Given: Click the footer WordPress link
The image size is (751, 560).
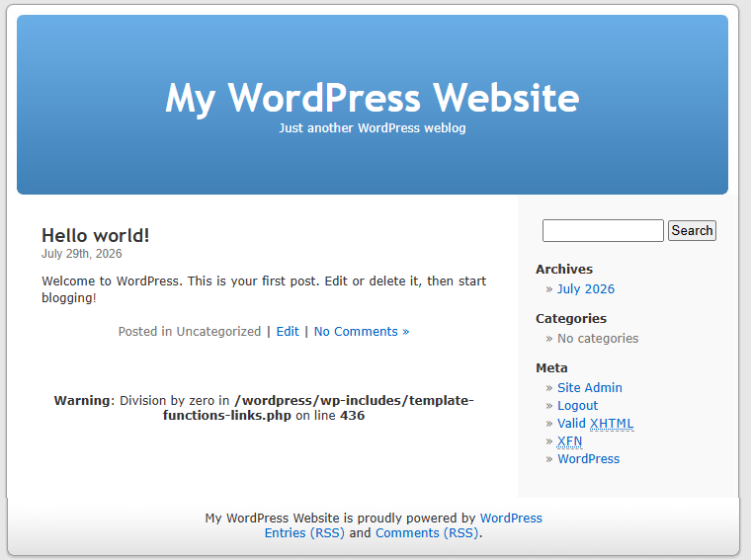Looking at the screenshot, I should pos(511,518).
